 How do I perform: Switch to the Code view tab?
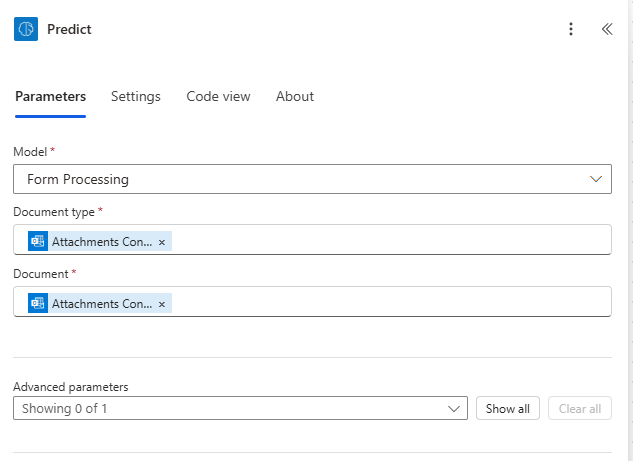click(x=218, y=97)
